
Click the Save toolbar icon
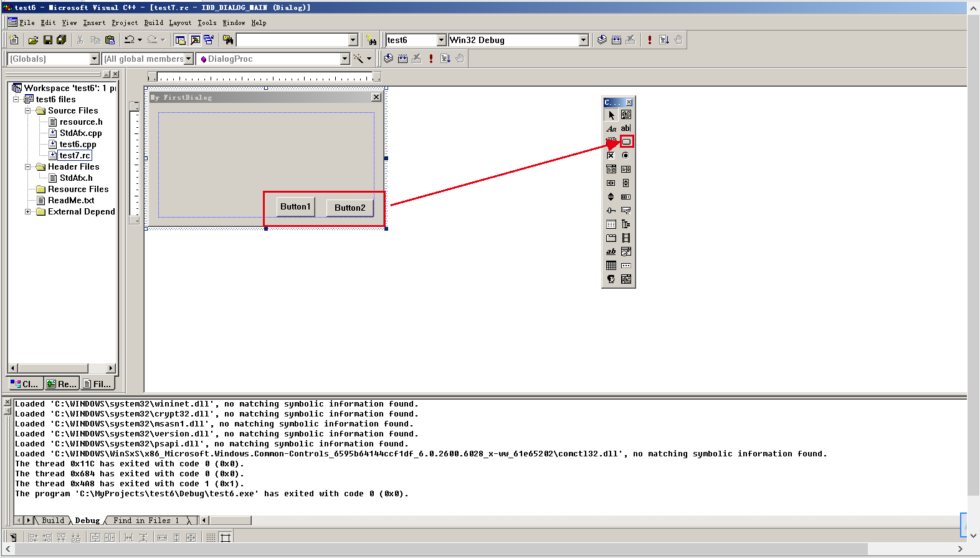[x=47, y=40]
